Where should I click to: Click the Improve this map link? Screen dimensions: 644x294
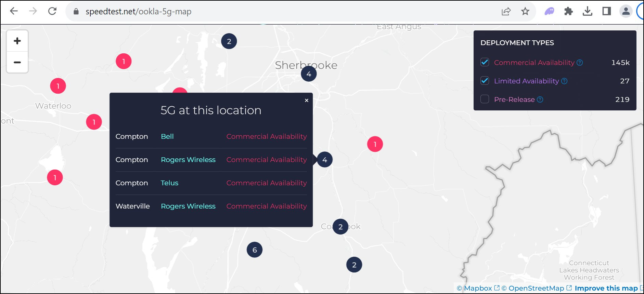pyautogui.click(x=606, y=288)
